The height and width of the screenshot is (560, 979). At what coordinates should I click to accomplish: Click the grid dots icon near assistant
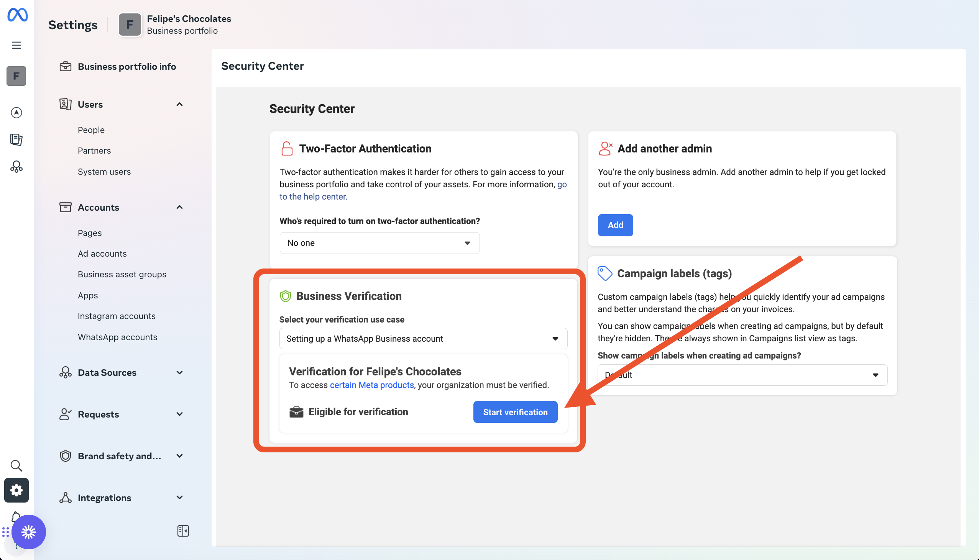pos(5,532)
